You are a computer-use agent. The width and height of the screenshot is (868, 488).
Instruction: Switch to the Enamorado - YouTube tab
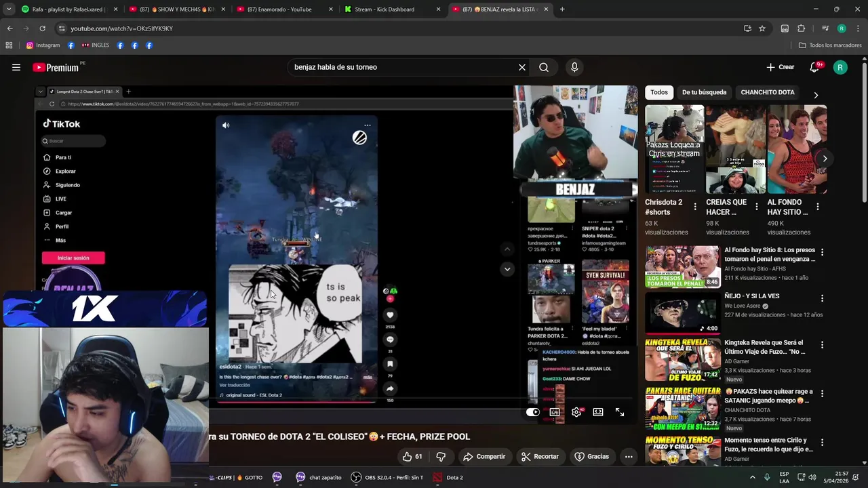click(285, 9)
